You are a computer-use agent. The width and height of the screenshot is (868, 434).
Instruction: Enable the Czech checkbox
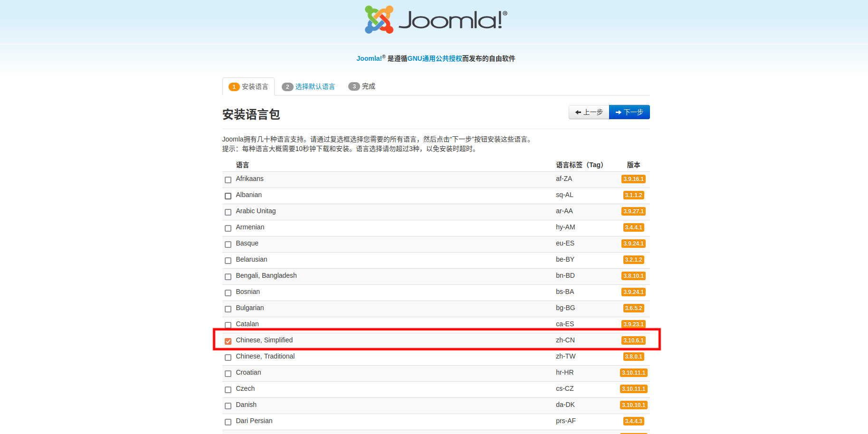coord(228,390)
